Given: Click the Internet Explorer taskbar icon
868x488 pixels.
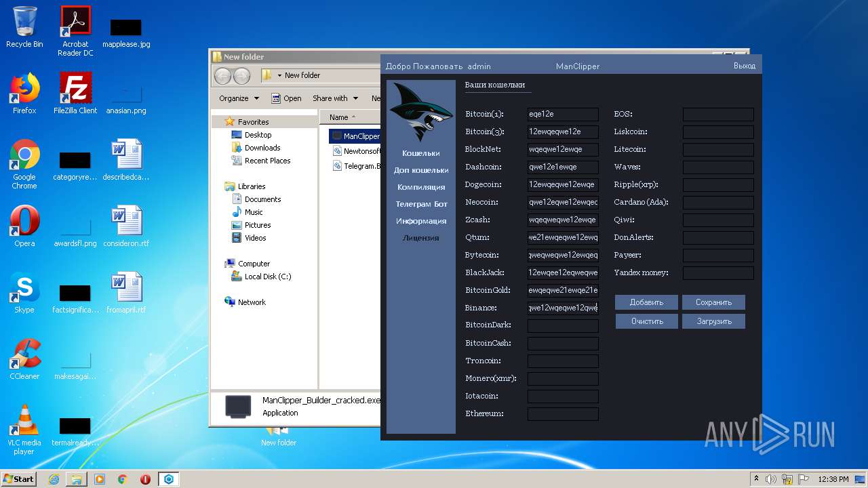Looking at the screenshot, I should click(x=54, y=479).
